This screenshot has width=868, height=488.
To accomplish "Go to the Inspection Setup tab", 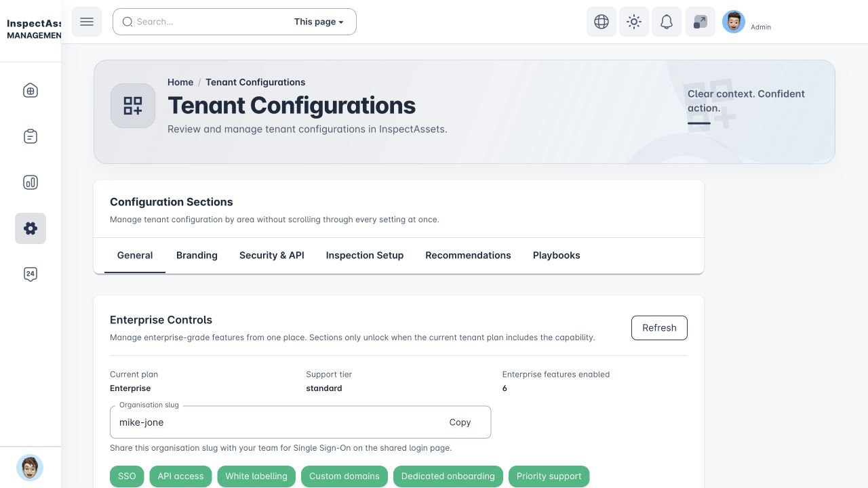I will click(x=365, y=256).
